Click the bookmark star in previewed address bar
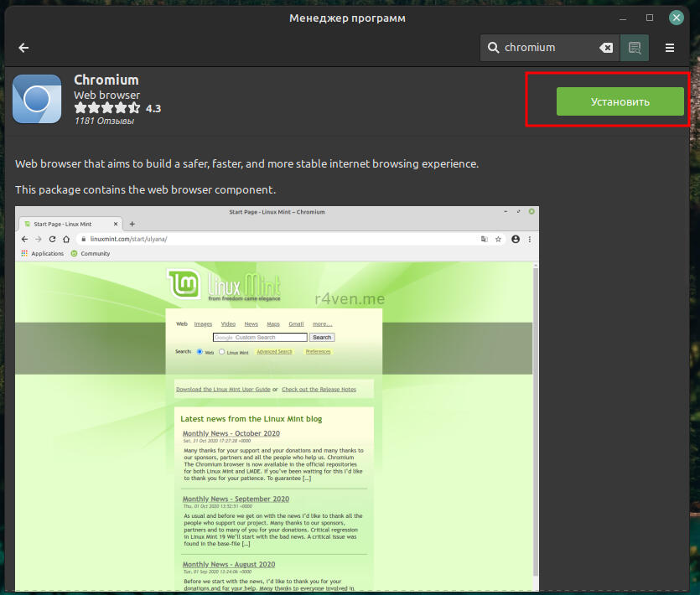The image size is (700, 595). pos(498,239)
